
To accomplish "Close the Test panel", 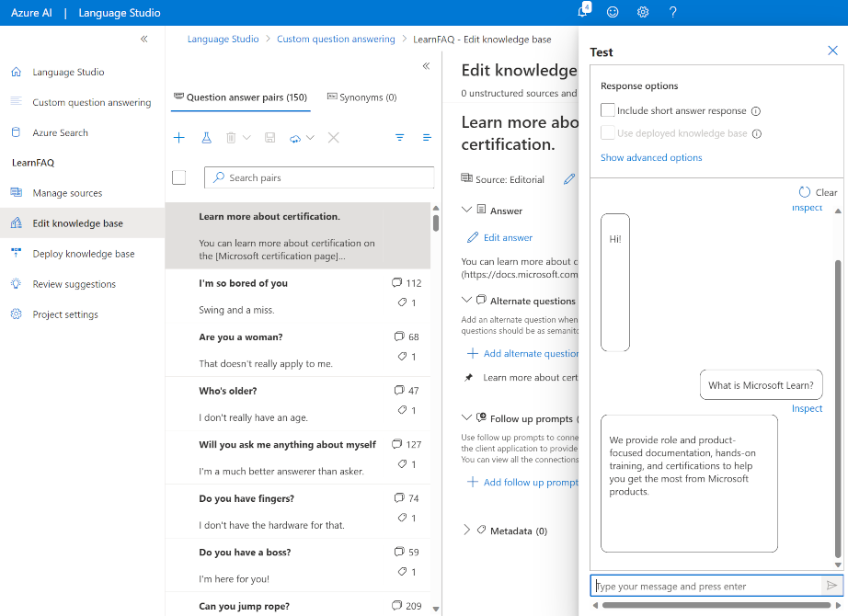I will [x=832, y=51].
